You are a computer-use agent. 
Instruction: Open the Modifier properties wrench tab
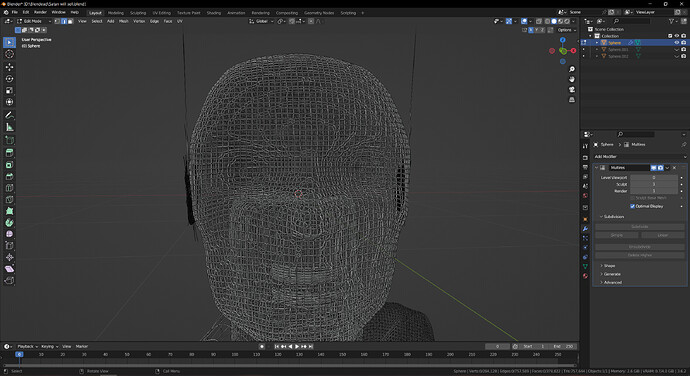point(585,229)
